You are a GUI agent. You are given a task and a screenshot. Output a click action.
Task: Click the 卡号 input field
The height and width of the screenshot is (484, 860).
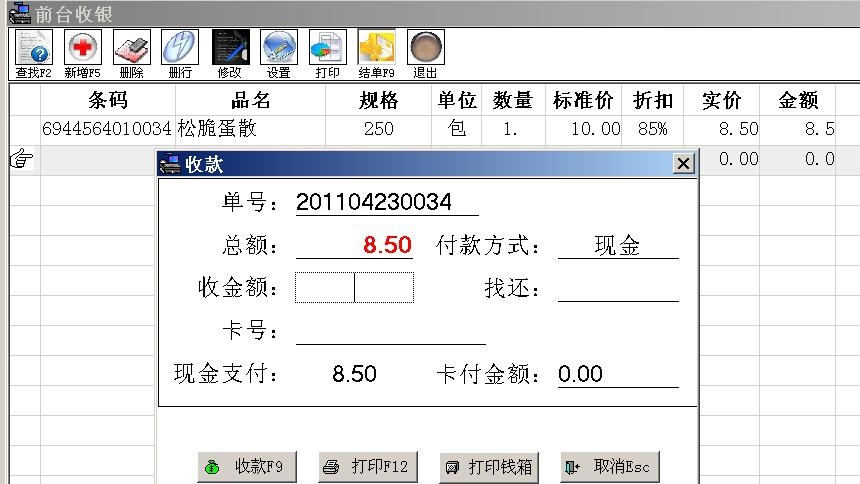391,330
